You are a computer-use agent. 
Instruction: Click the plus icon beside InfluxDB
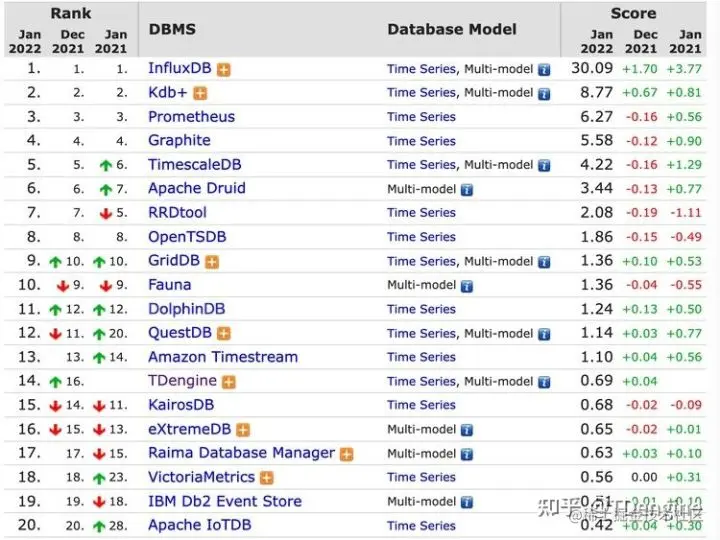[224, 69]
